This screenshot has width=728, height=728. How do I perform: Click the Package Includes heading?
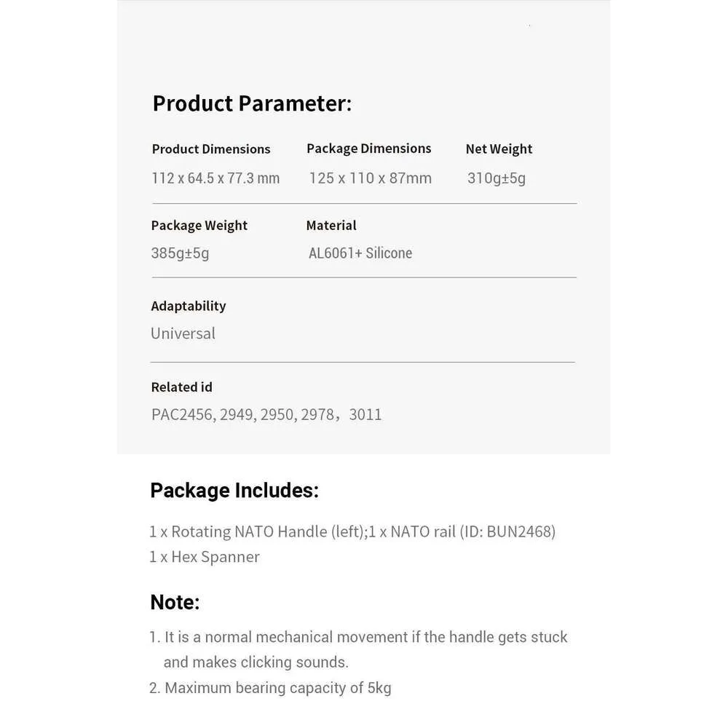234,491
